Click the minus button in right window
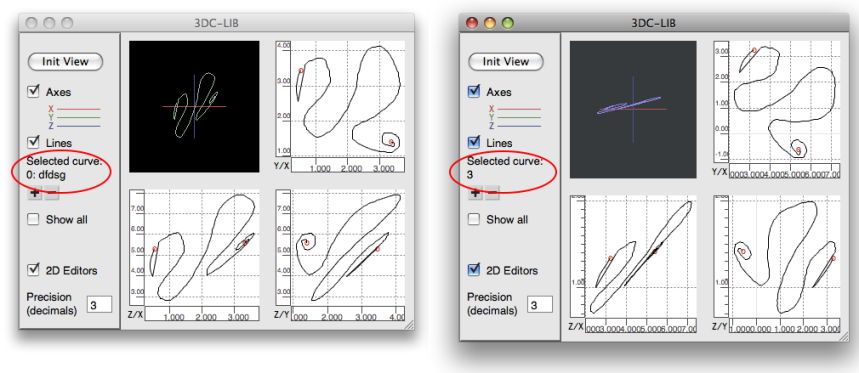 492,193
